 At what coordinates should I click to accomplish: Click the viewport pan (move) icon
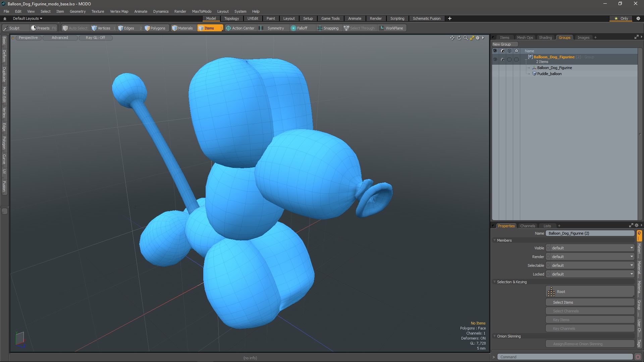tap(452, 38)
